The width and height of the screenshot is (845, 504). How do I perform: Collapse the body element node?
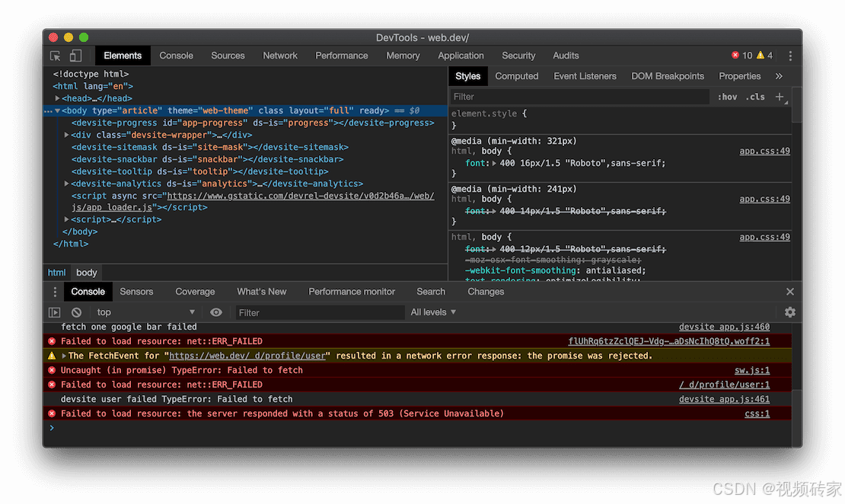[x=57, y=110]
